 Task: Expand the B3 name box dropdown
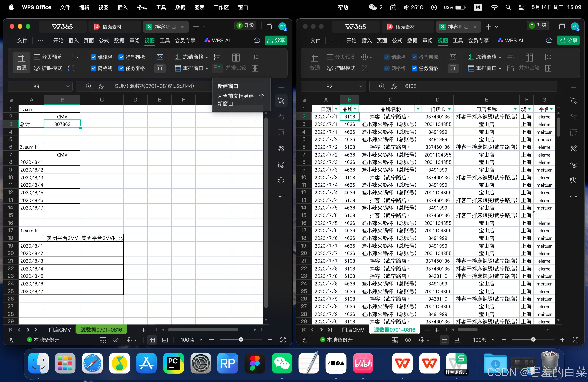click(68, 86)
